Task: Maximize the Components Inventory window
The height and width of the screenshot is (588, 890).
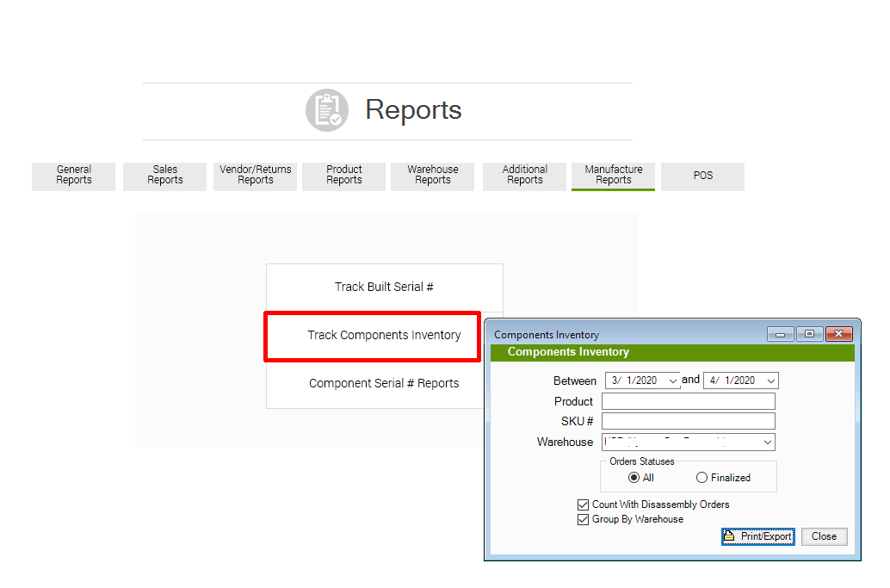Action: tap(809, 334)
